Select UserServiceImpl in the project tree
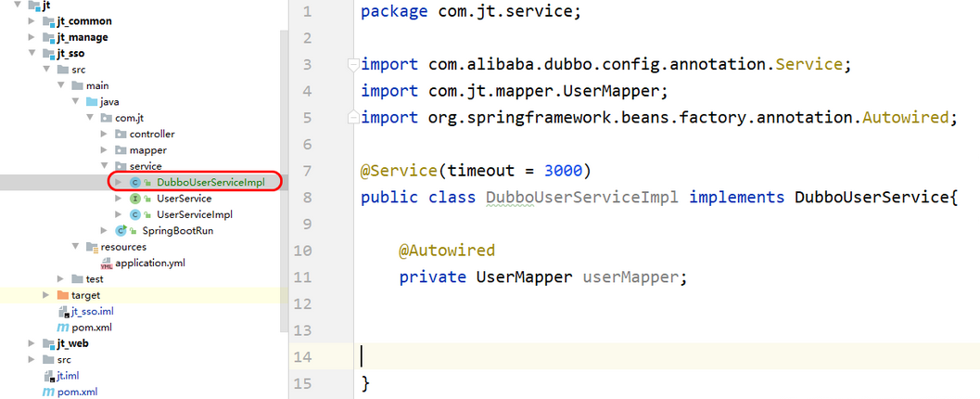The image size is (980, 399). (195, 215)
